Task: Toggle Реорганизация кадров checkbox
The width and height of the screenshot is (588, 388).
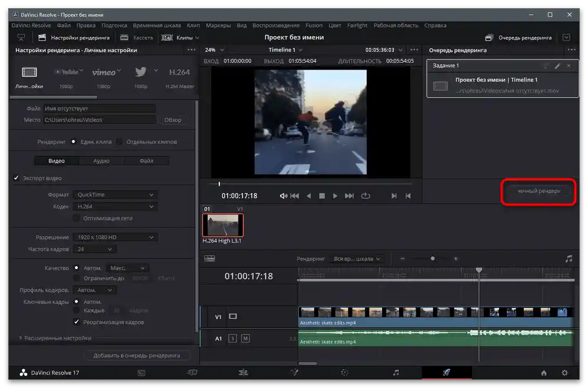Action: click(77, 322)
